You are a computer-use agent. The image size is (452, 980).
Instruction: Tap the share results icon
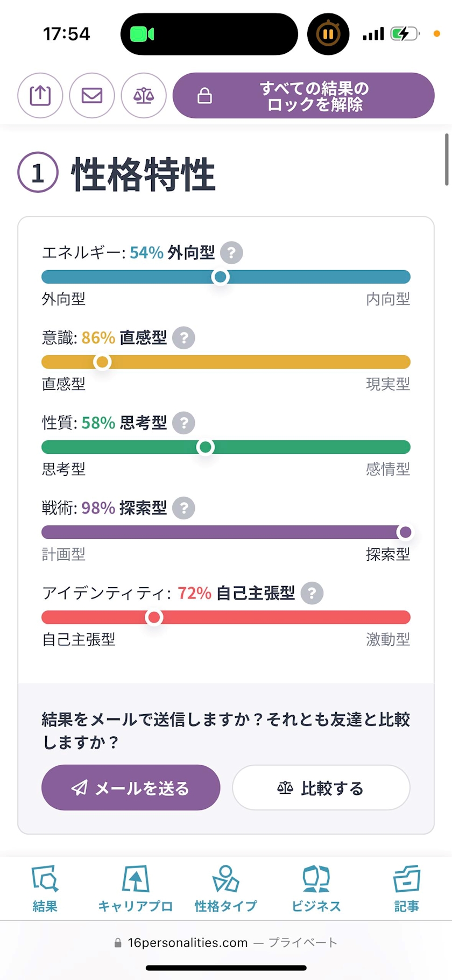(x=40, y=96)
